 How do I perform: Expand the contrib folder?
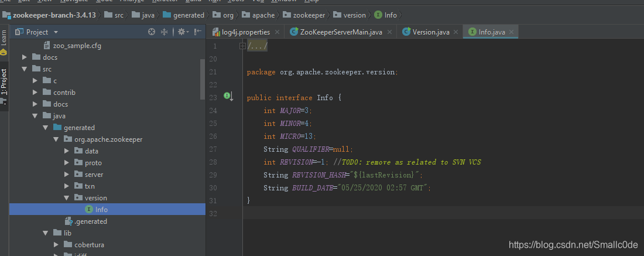click(x=35, y=93)
